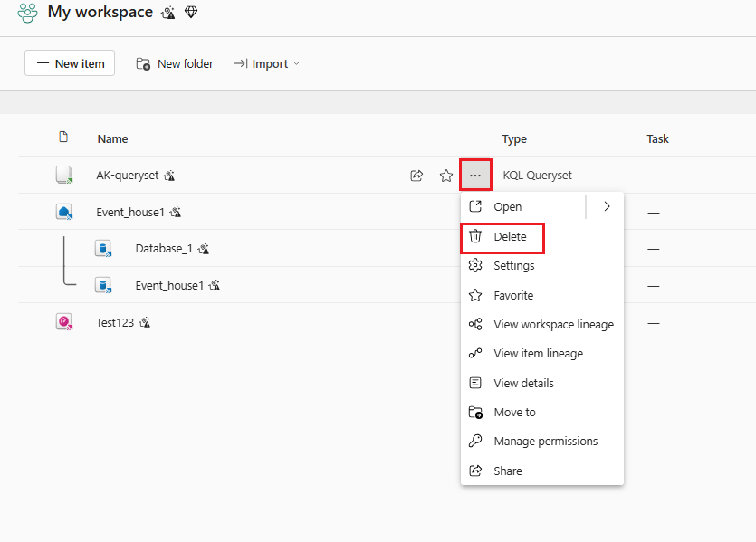Create a New folder

pos(175,63)
